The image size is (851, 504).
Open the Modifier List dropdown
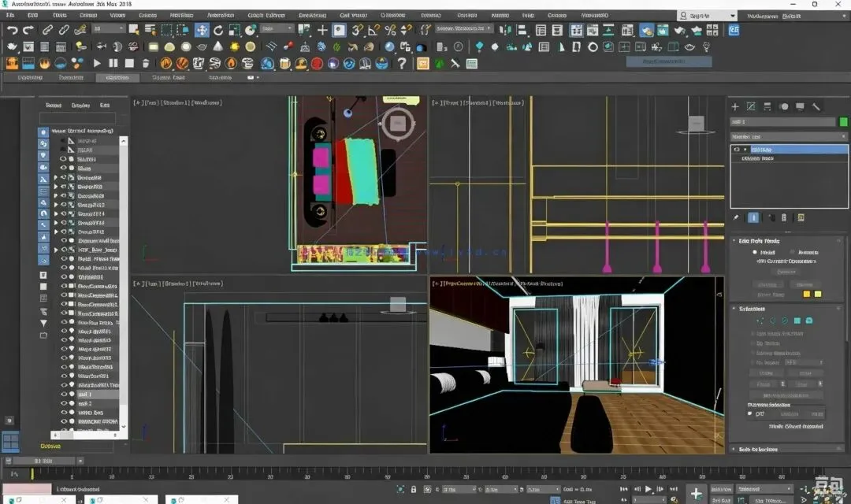[789, 136]
